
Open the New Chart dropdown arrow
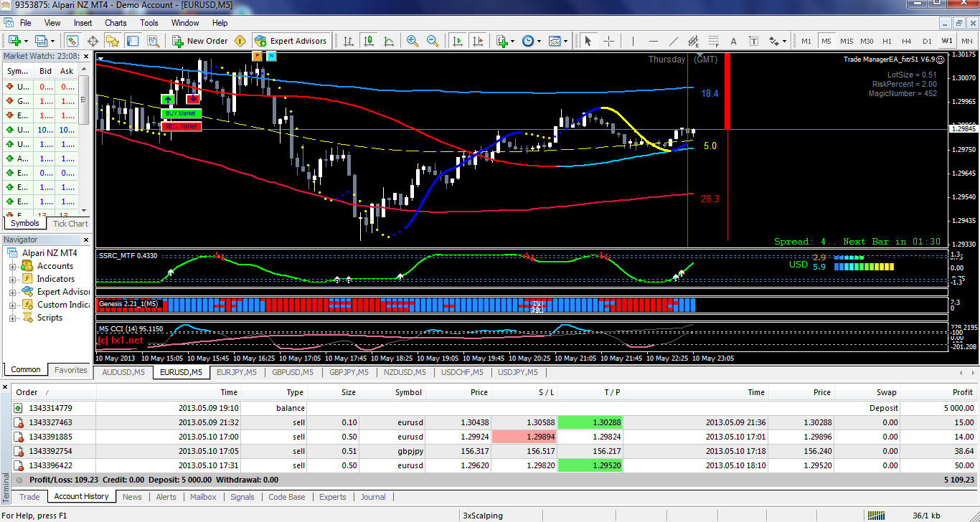pos(27,41)
